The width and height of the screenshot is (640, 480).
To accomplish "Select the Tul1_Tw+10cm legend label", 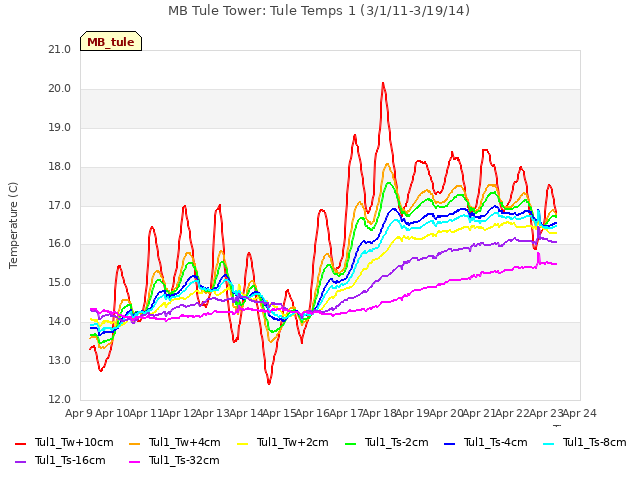I will (74, 442).
